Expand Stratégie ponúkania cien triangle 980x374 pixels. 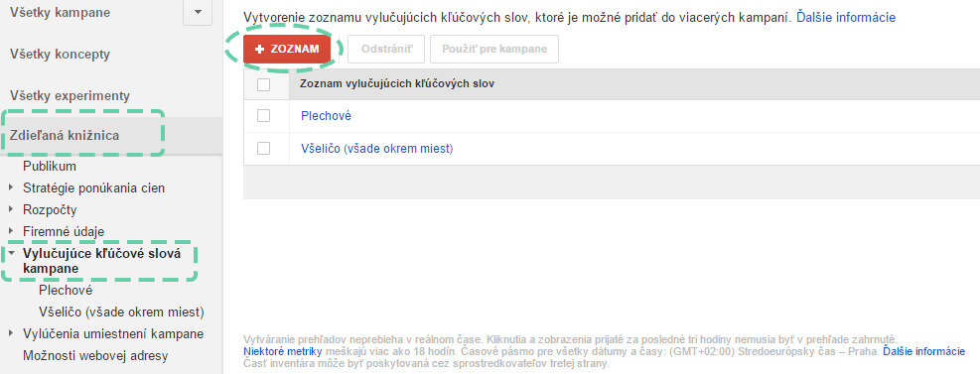click(11, 187)
